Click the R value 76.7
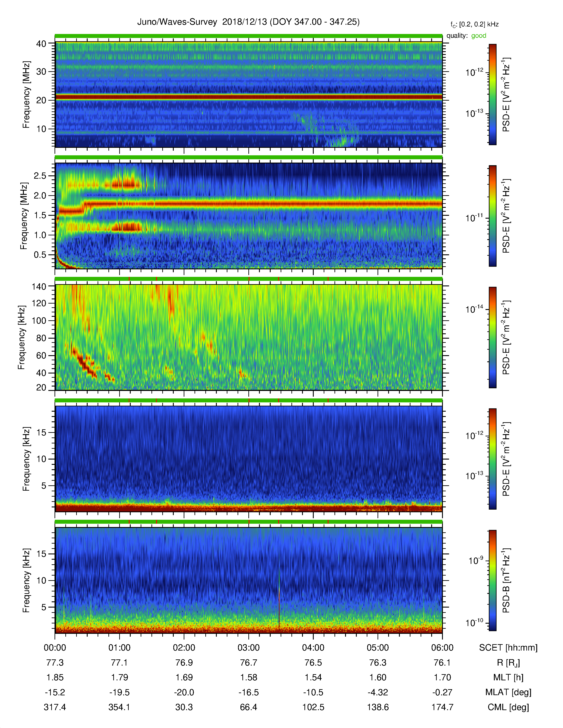The width and height of the screenshot is (563, 728). 248,663
